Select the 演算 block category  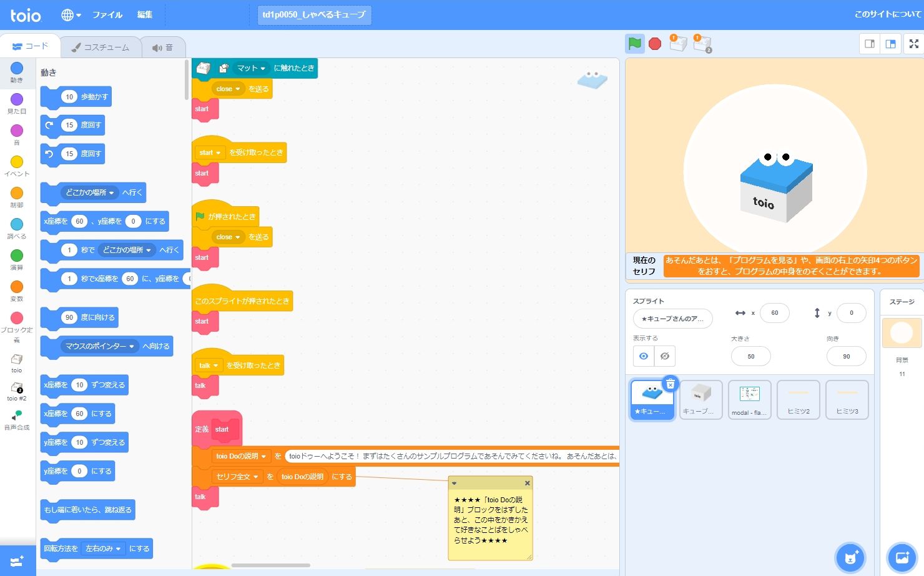point(17,260)
